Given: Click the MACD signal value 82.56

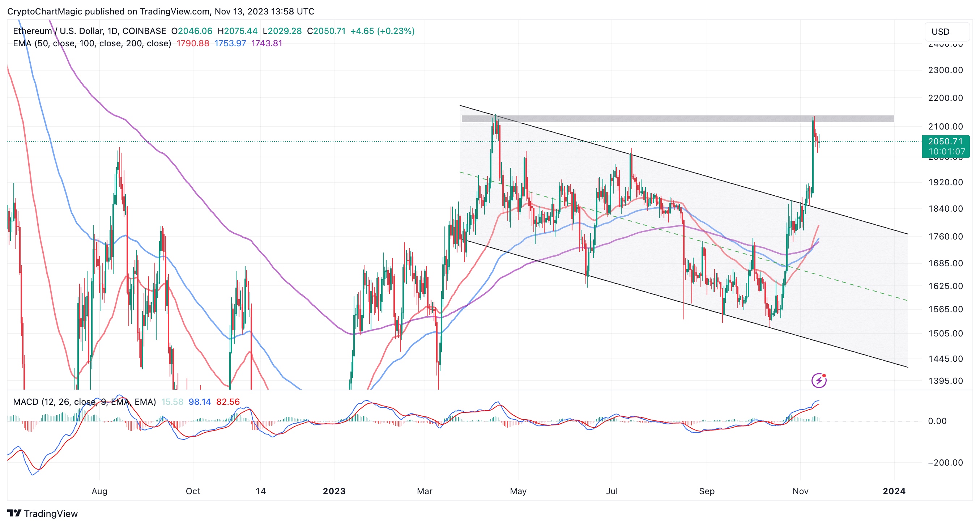Looking at the screenshot, I should coord(228,402).
